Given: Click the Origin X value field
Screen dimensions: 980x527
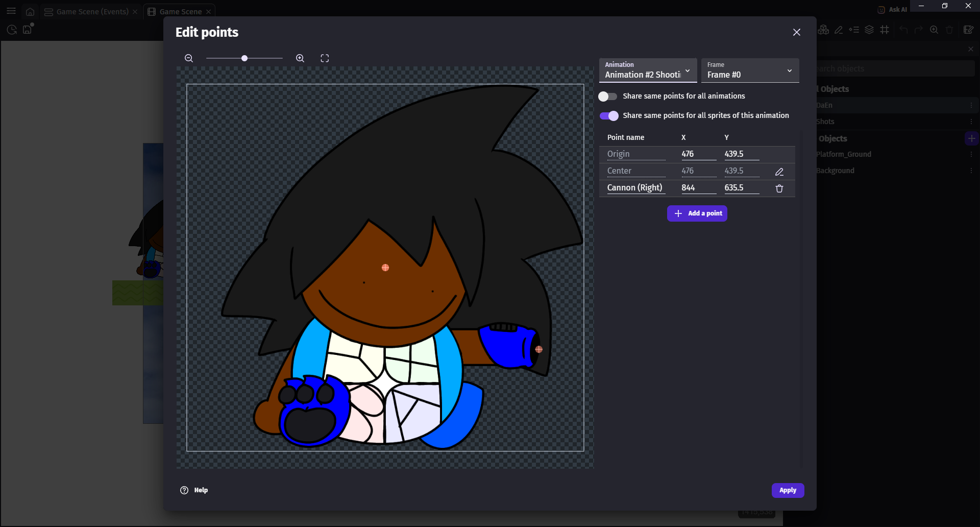Looking at the screenshot, I should click(698, 154).
